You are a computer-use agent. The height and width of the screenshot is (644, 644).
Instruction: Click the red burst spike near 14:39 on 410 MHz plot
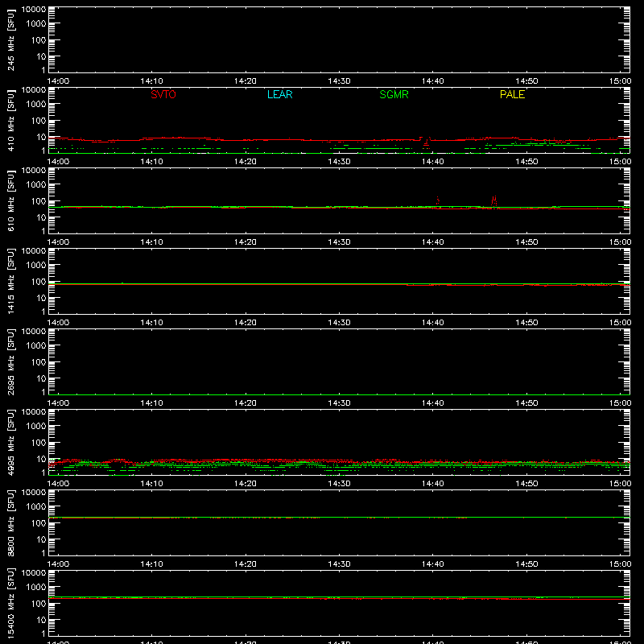click(427, 142)
